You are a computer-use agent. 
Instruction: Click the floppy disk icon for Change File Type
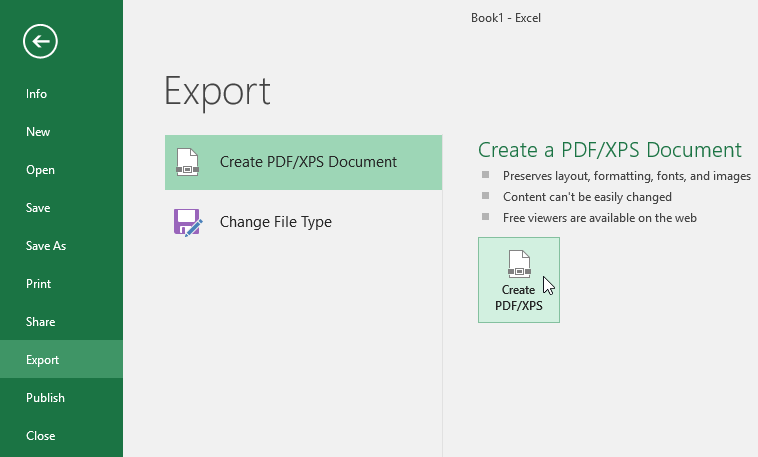[x=187, y=222]
